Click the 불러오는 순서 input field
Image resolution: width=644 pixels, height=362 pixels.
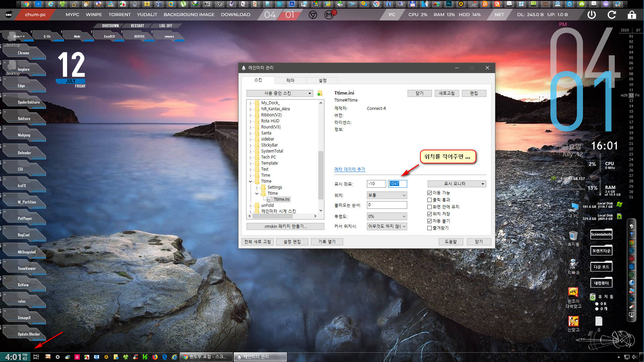click(x=387, y=205)
